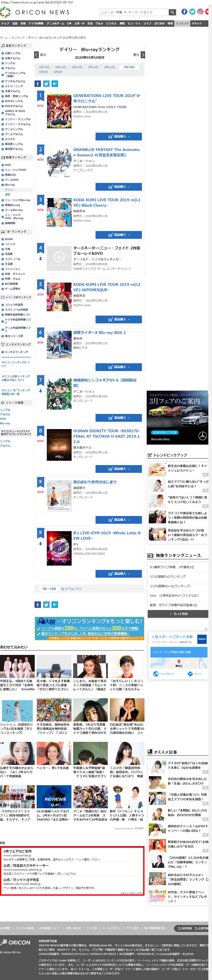212x980 pixels.
Task: Click the search magnifier icon
Action: [172, 12]
